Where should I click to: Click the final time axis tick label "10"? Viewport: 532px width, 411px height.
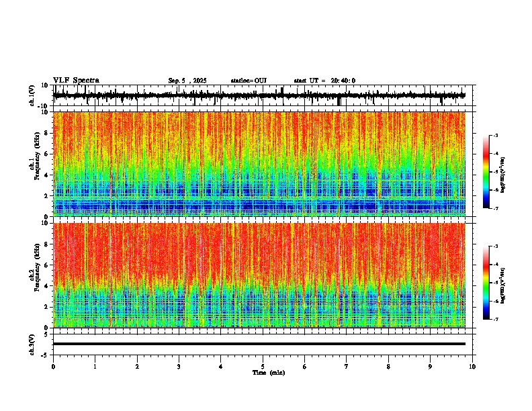coord(472,367)
